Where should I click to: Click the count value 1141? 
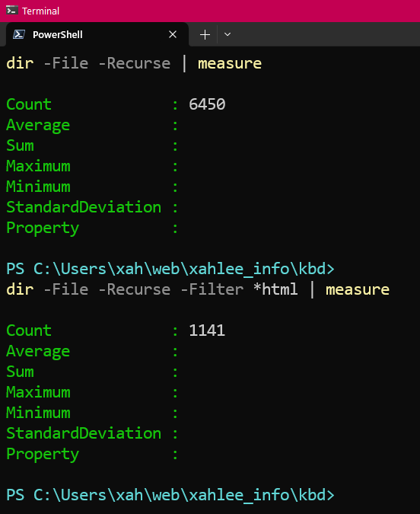(x=207, y=330)
